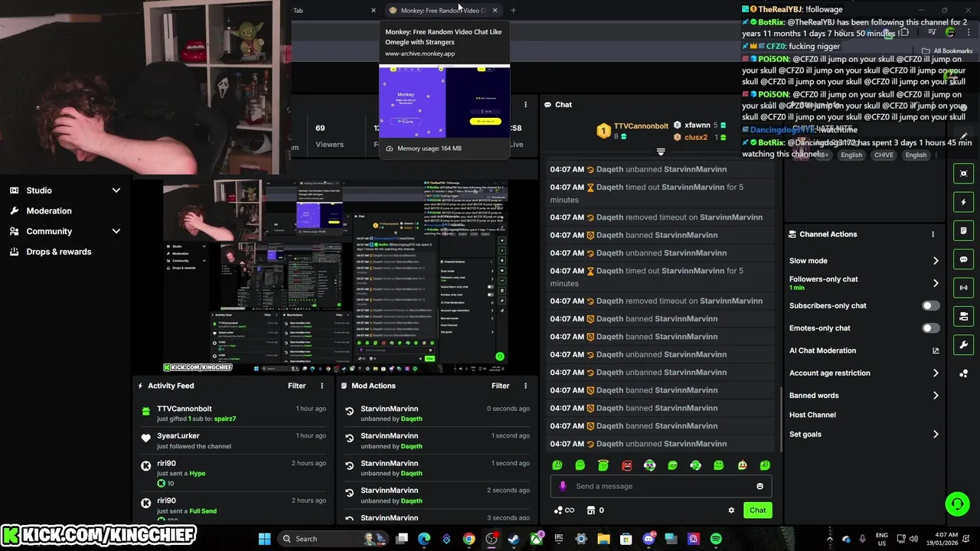Click clusx2 in the chat leaderboard

[696, 138]
